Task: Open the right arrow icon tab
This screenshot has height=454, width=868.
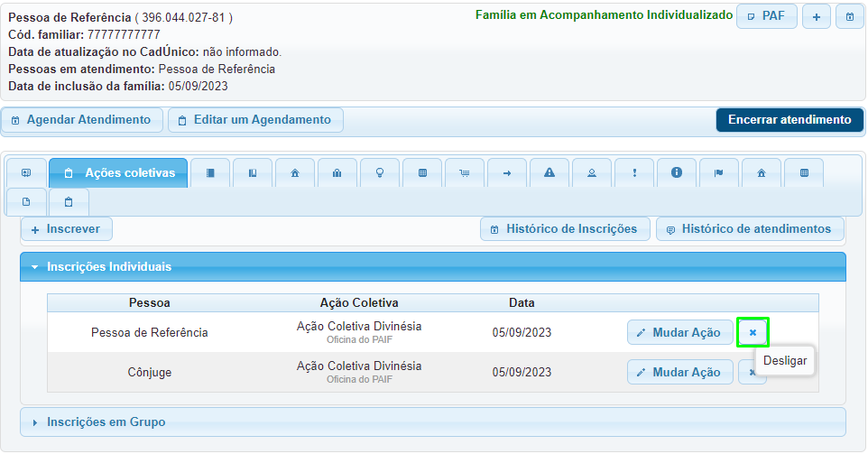Action: pyautogui.click(x=507, y=173)
